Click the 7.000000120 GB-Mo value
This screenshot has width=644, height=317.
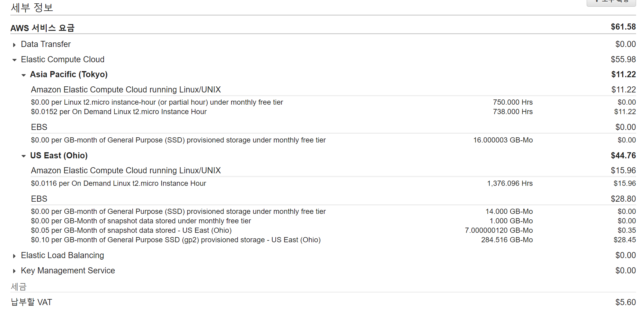pos(499,230)
